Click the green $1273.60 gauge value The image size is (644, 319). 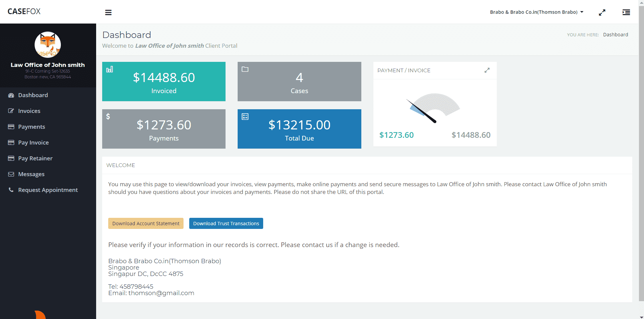tap(396, 135)
